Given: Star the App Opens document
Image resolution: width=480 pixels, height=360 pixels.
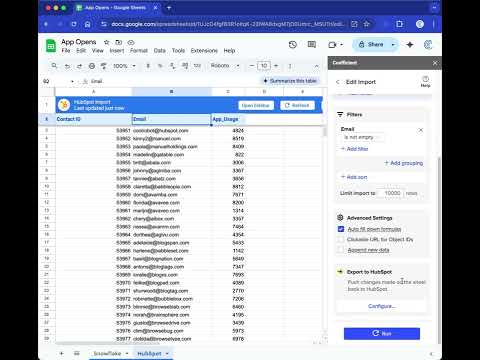Looking at the screenshot, I should click(106, 42).
